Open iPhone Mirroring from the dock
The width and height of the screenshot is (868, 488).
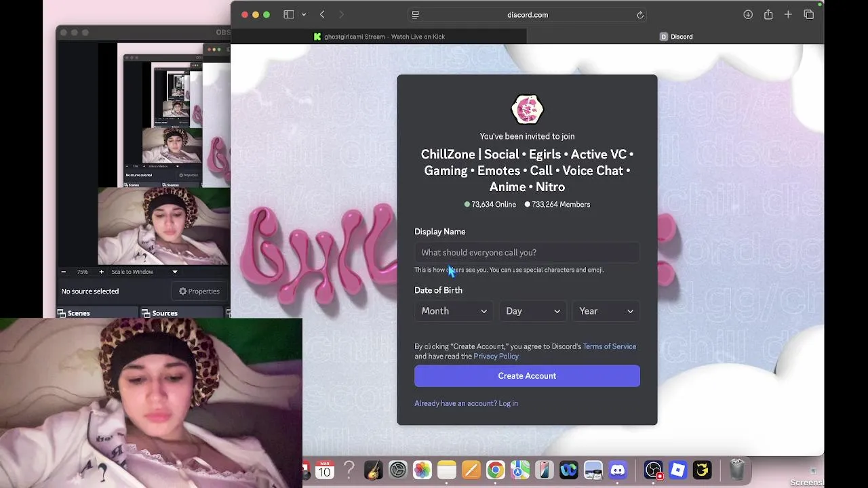[x=545, y=470]
